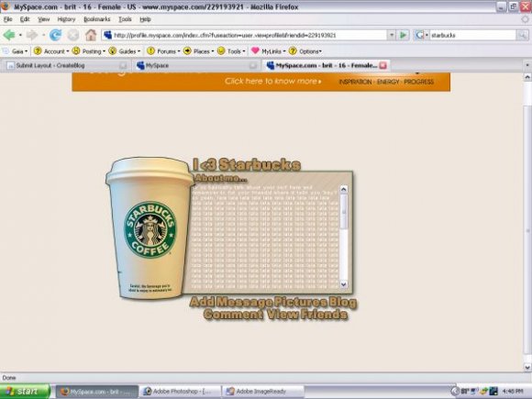The height and width of the screenshot is (399, 532).
Task: Open the Home page icon
Action: pos(91,35)
